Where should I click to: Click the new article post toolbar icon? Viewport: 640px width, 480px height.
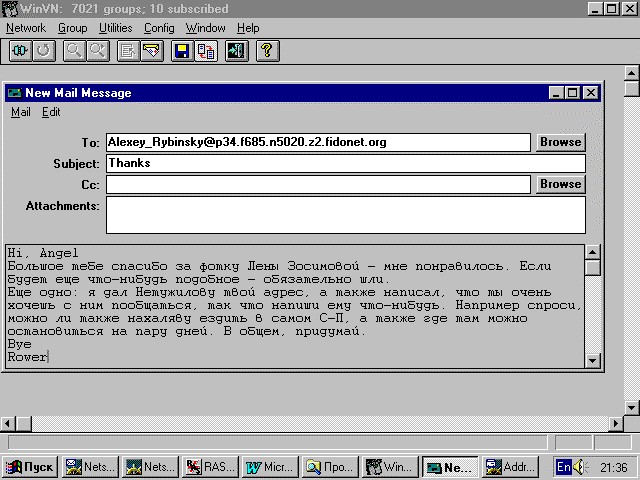point(128,51)
